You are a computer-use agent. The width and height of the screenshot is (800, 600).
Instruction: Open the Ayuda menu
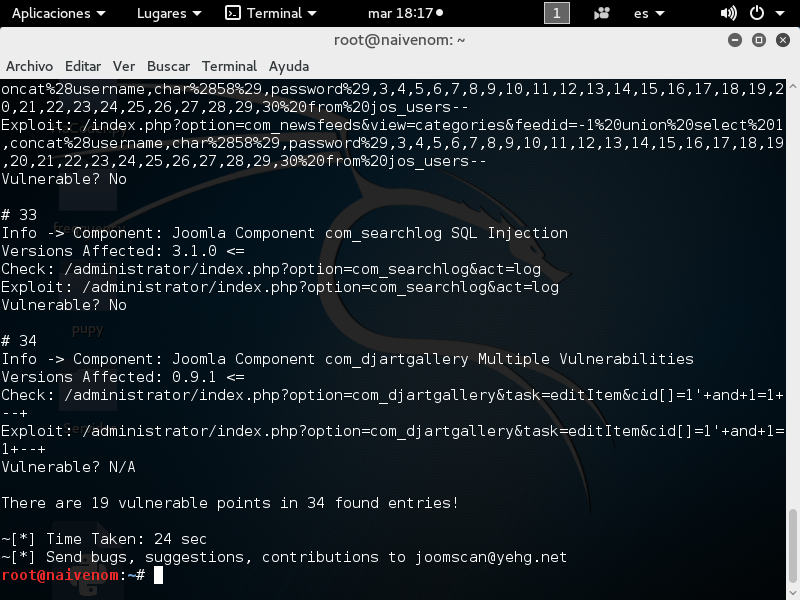pos(289,66)
